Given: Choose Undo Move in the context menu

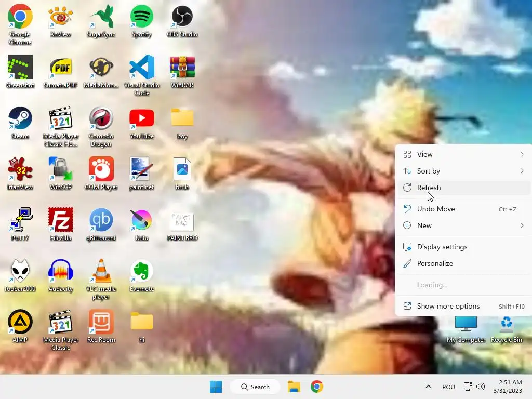Looking at the screenshot, I should click(x=463, y=209).
